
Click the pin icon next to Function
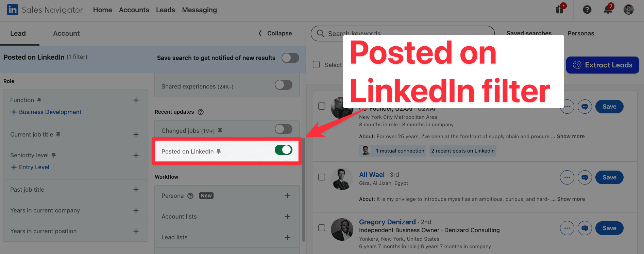click(39, 100)
